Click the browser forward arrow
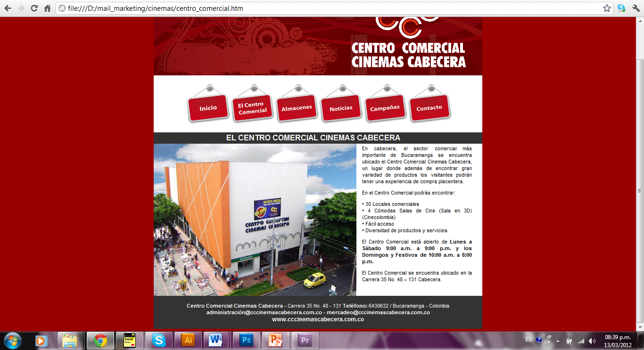This screenshot has width=644, height=350. point(20,8)
